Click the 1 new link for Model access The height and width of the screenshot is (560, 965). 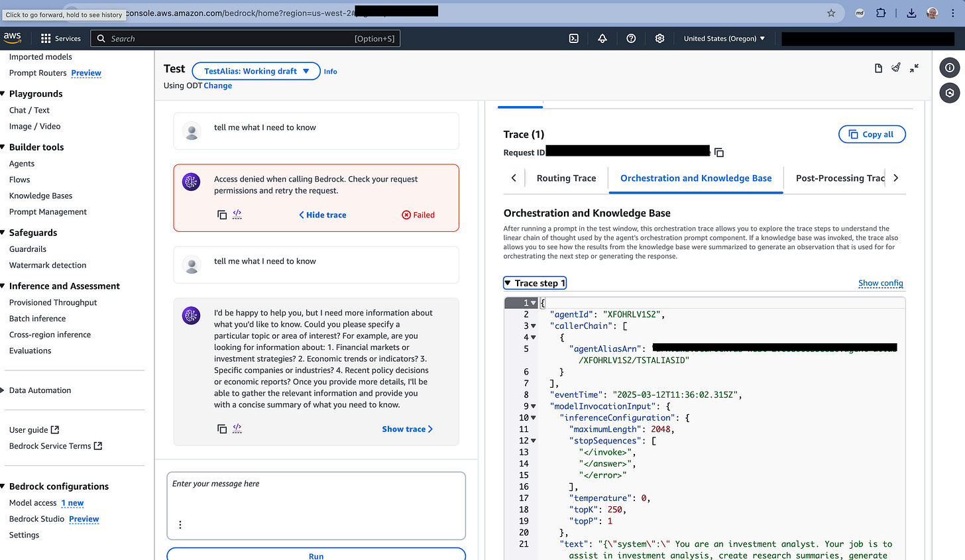(x=72, y=503)
